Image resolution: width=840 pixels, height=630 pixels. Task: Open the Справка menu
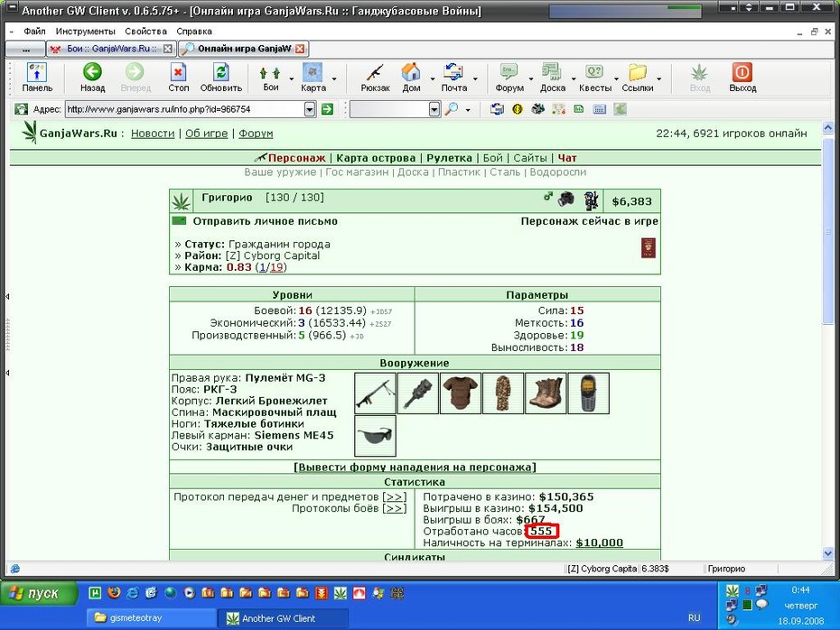[x=194, y=32]
